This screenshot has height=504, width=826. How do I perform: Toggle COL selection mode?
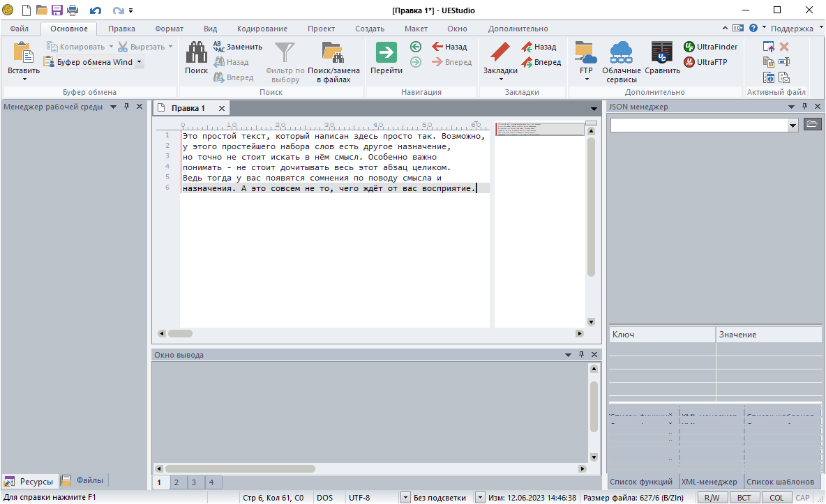(776, 497)
